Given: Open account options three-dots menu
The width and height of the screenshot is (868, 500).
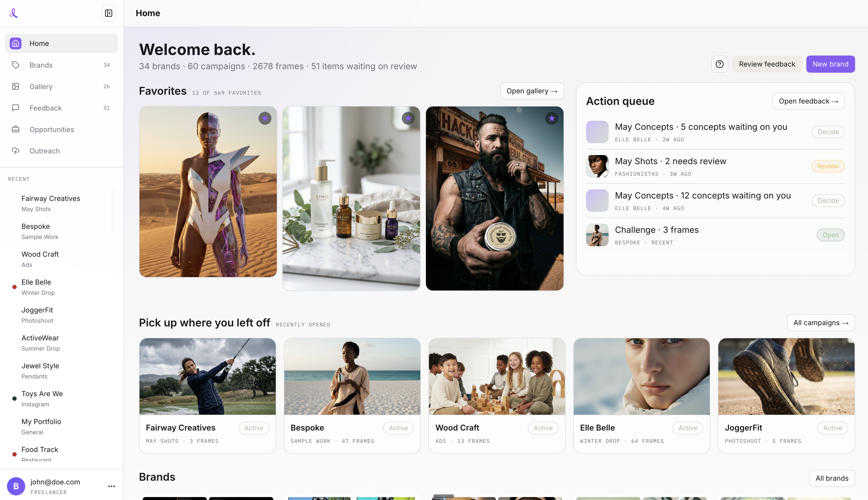Looking at the screenshot, I should pos(112,486).
